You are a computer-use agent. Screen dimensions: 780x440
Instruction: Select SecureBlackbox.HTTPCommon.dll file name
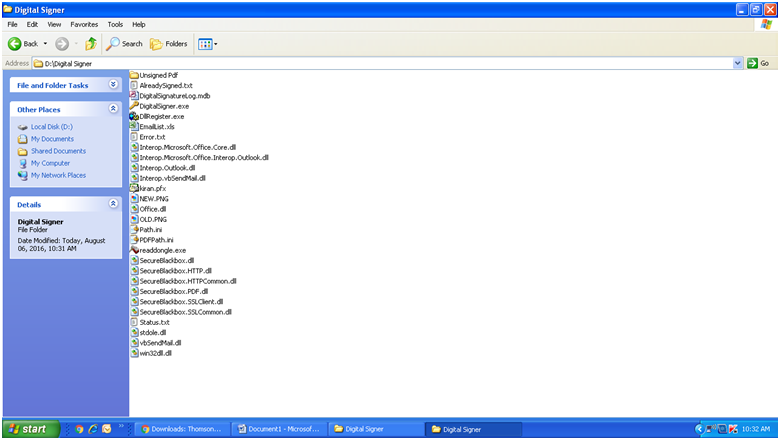click(x=188, y=281)
